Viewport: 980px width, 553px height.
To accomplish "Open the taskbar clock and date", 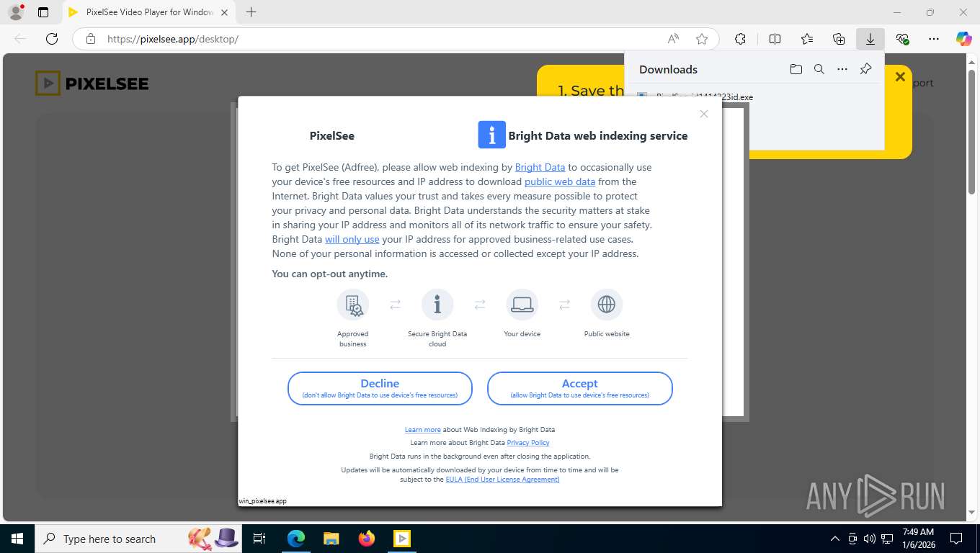I will click(x=918, y=539).
